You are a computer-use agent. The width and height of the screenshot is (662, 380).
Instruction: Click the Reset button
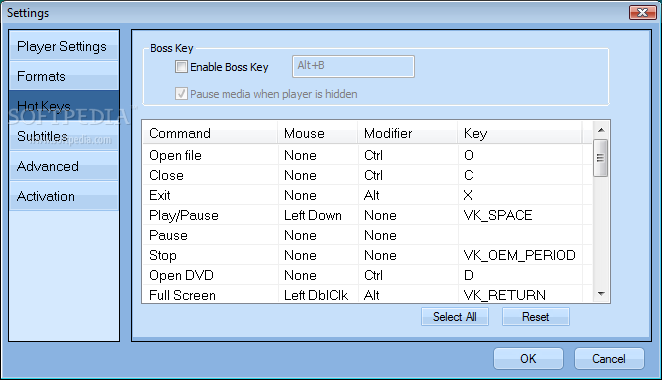point(535,317)
